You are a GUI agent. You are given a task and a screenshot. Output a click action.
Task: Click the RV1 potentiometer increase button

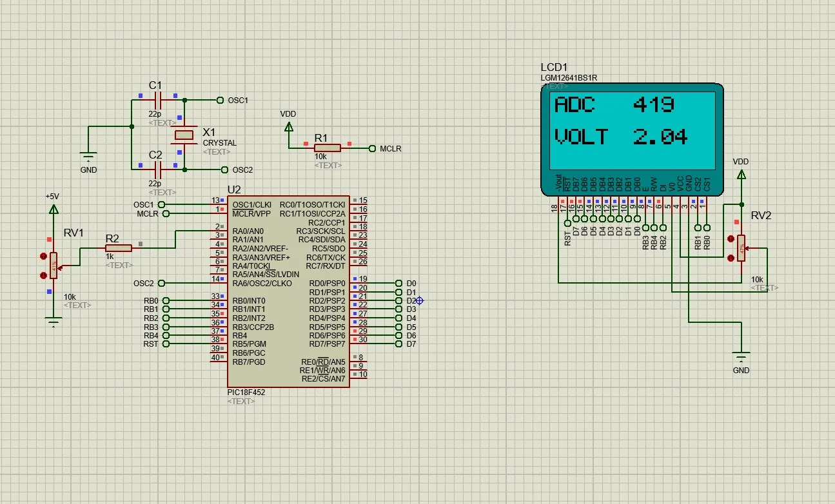coord(44,257)
